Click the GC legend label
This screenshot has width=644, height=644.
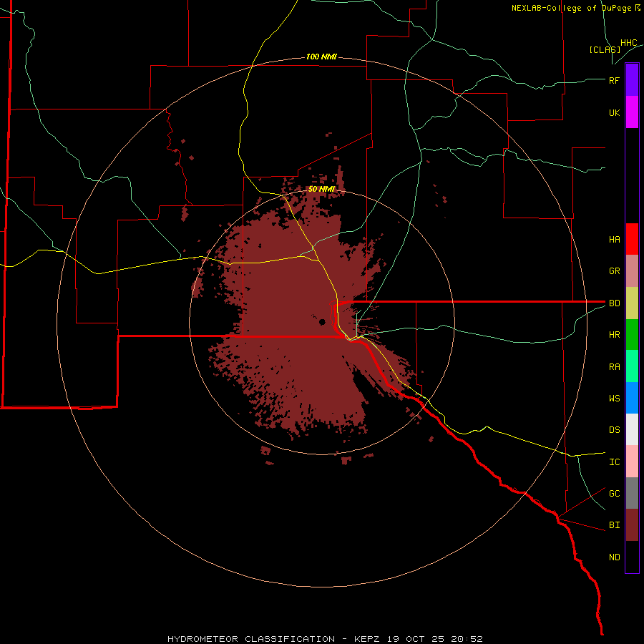614,494
